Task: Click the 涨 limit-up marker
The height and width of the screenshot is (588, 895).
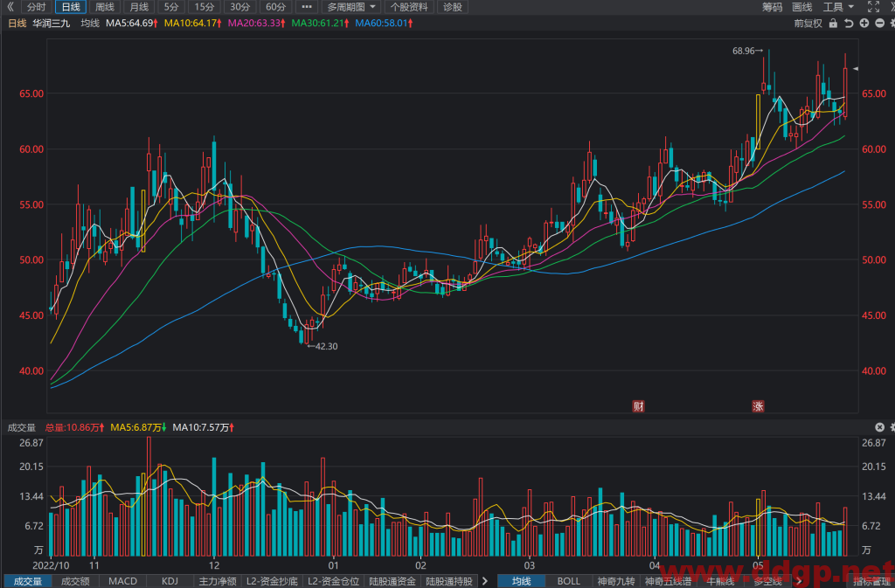Action: pyautogui.click(x=758, y=406)
